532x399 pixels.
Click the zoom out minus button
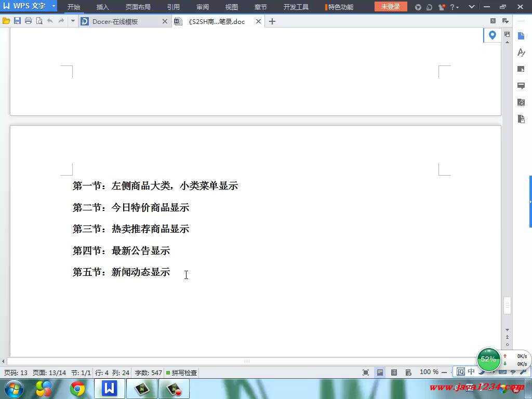click(x=444, y=373)
